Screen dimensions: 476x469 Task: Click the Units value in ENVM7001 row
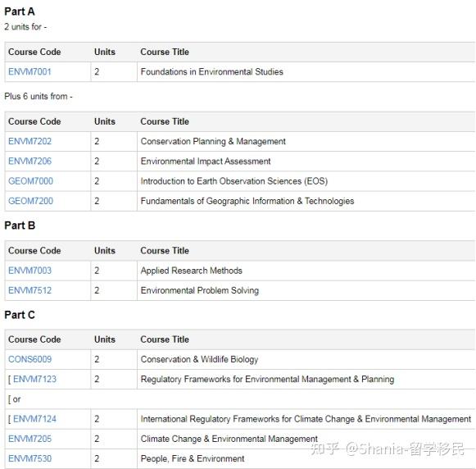97,72
